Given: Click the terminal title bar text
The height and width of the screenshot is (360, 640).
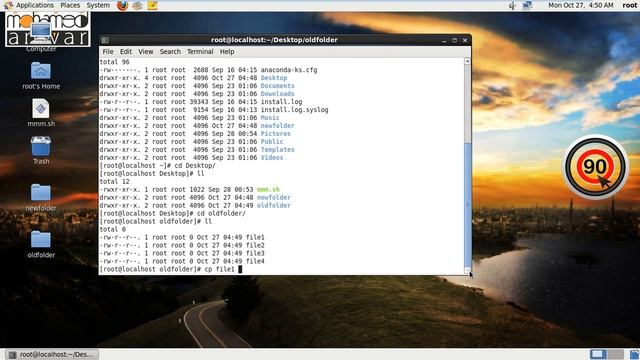Looking at the screenshot, I should [x=274, y=40].
